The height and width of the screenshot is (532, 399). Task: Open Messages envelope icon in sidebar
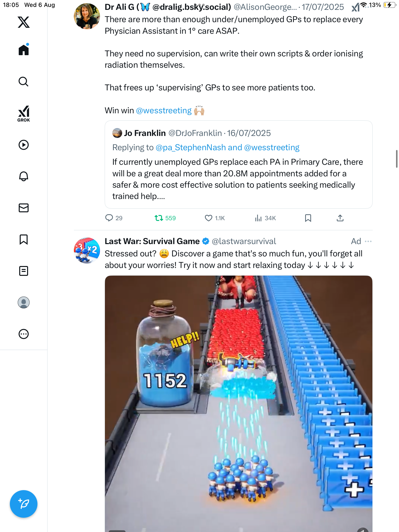point(24,208)
